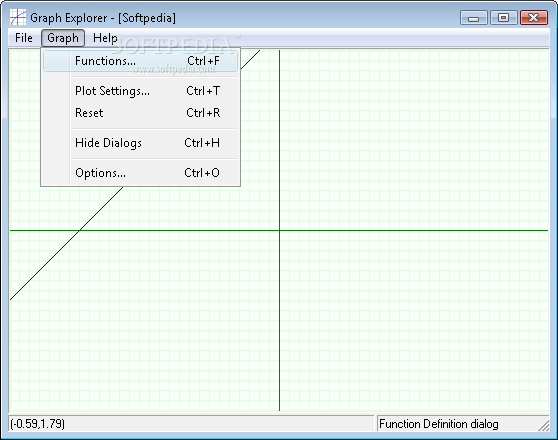This screenshot has height=440, width=558.
Task: Choose Functions... from Graph menu
Action: [141, 61]
